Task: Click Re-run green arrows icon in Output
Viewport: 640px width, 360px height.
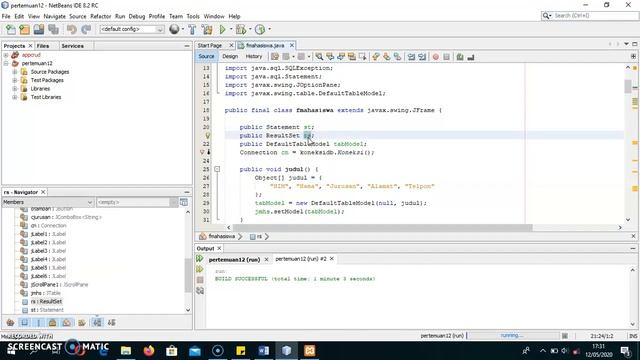Action: pyautogui.click(x=200, y=258)
